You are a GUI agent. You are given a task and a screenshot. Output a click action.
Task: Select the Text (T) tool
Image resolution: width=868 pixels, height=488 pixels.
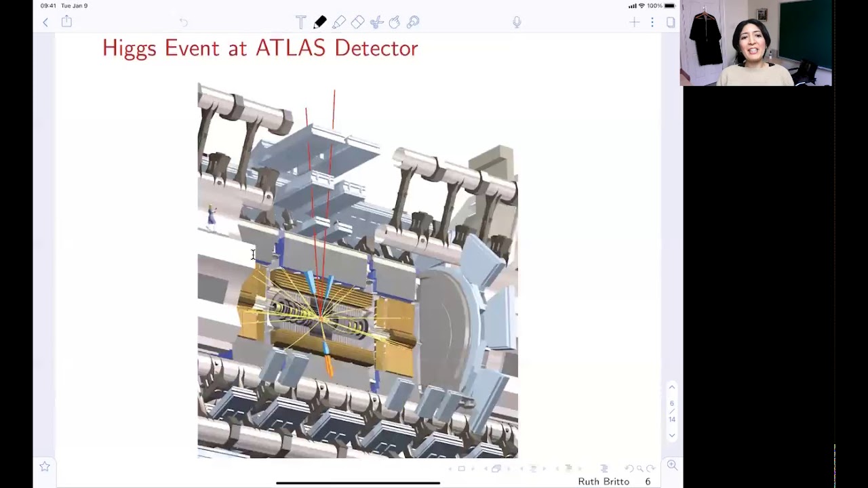tap(301, 22)
